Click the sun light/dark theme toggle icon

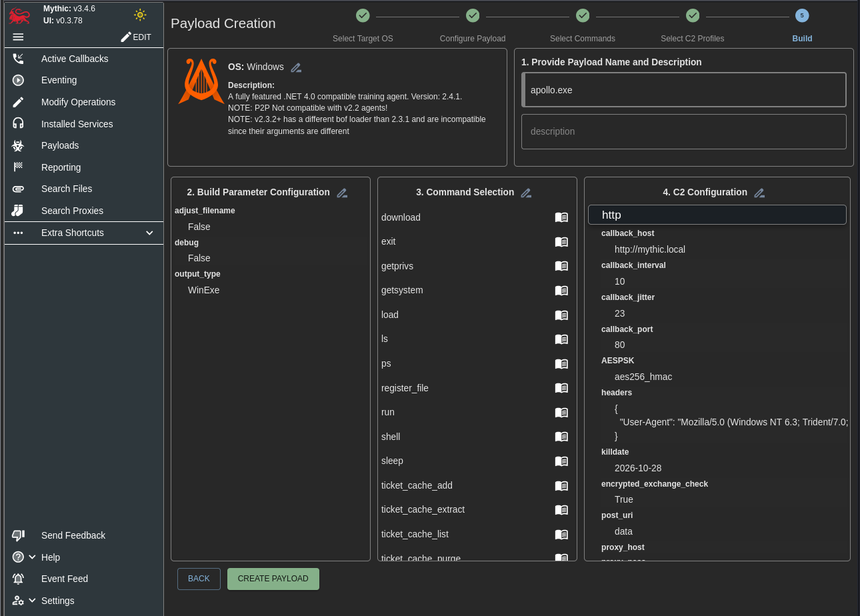(x=139, y=15)
